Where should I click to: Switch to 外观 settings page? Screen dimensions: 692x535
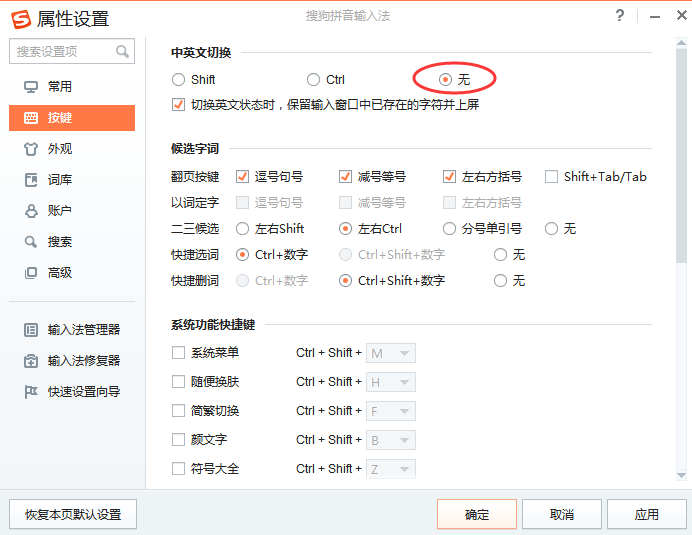[72, 149]
